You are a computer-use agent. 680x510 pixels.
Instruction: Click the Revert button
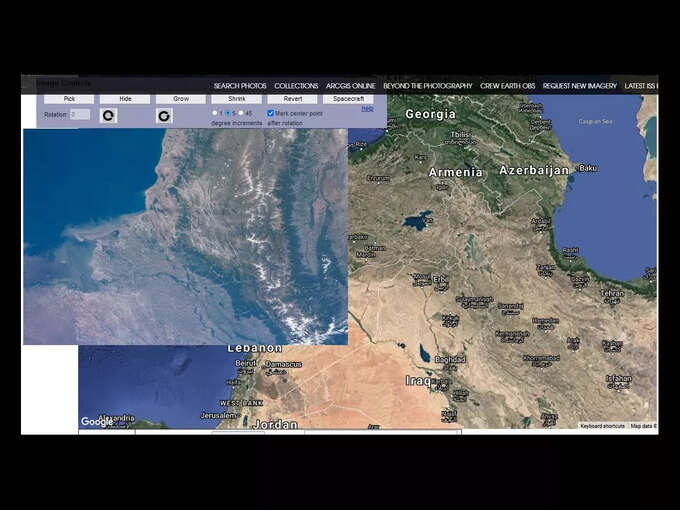[292, 99]
